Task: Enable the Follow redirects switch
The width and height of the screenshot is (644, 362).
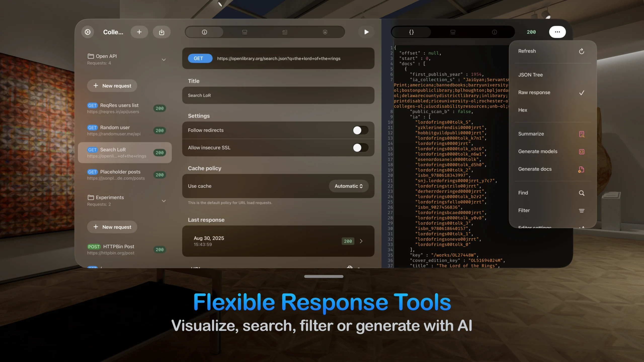Action: 360,130
